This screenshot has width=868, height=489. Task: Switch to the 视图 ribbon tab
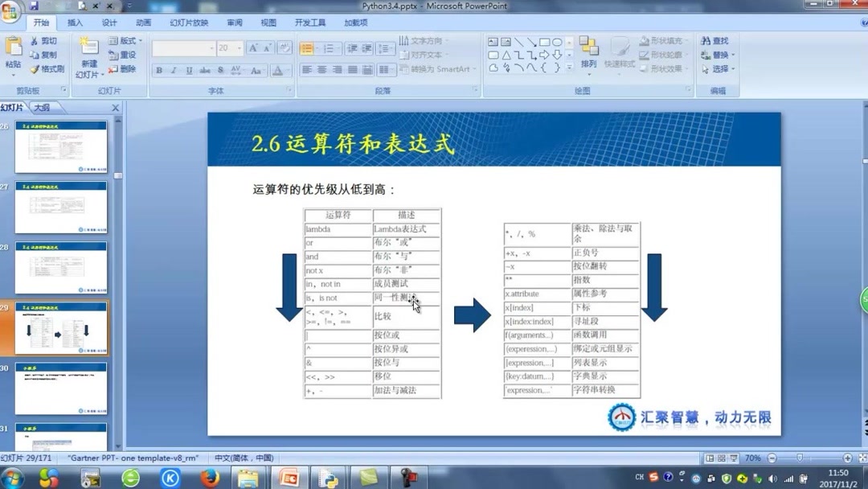point(268,23)
